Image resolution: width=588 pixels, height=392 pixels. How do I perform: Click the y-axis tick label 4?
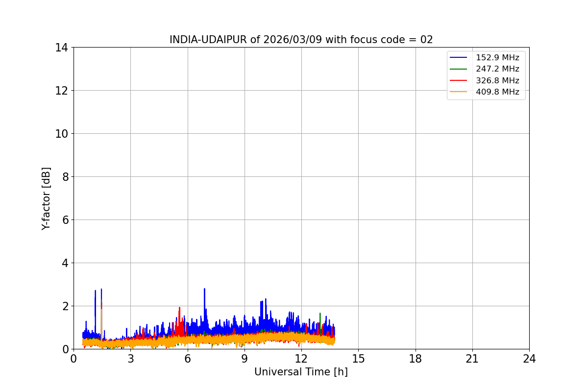pyautogui.click(x=64, y=263)
